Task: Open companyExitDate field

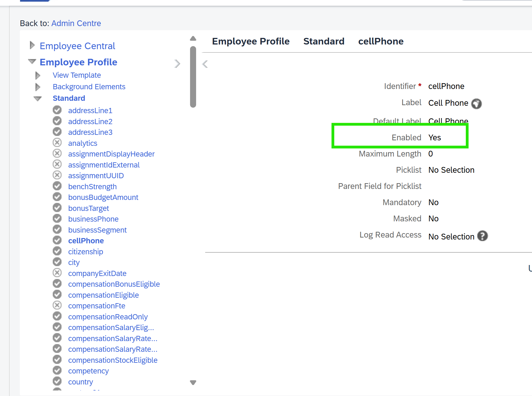Action: point(97,273)
